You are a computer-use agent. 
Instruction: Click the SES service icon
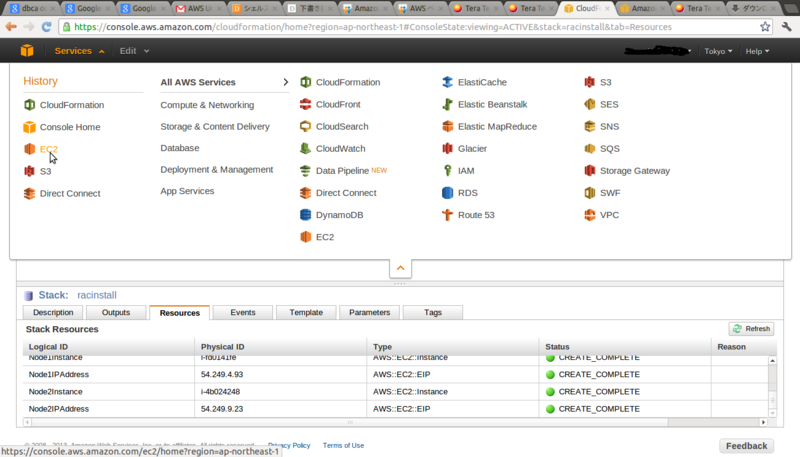(590, 104)
